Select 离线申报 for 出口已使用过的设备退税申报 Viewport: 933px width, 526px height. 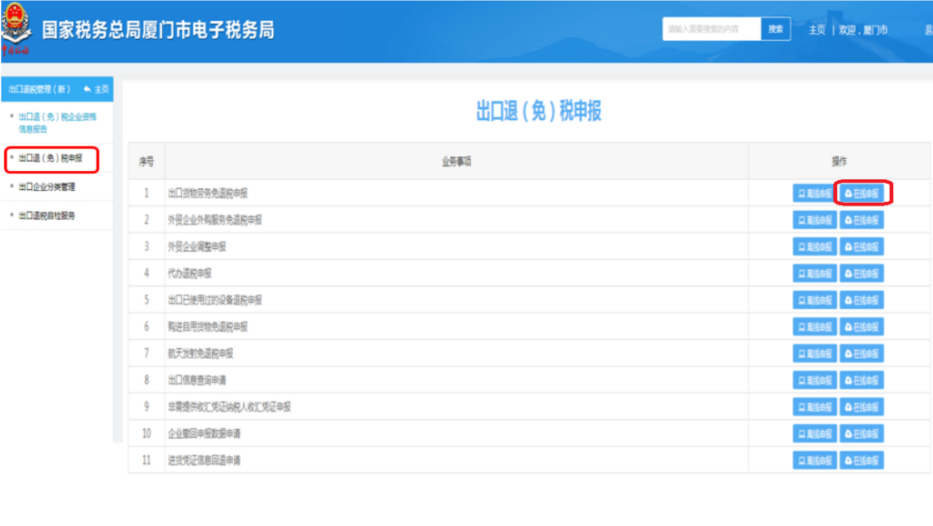click(815, 300)
